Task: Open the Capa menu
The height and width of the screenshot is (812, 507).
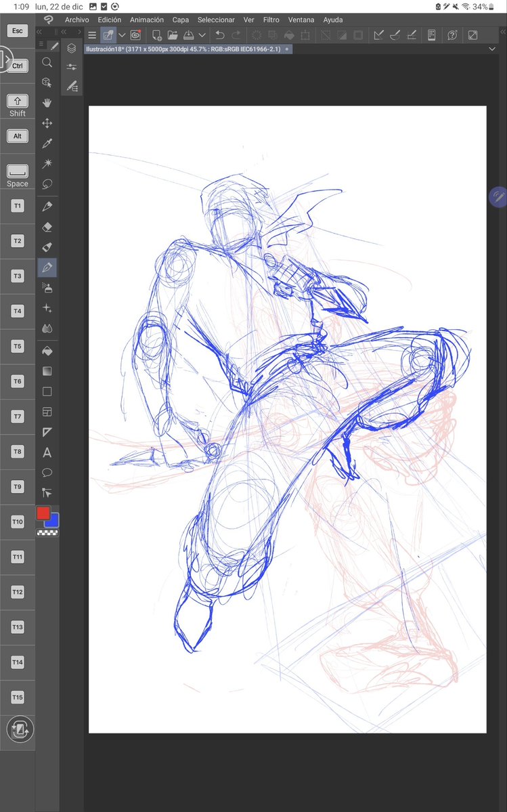Action: (x=181, y=20)
